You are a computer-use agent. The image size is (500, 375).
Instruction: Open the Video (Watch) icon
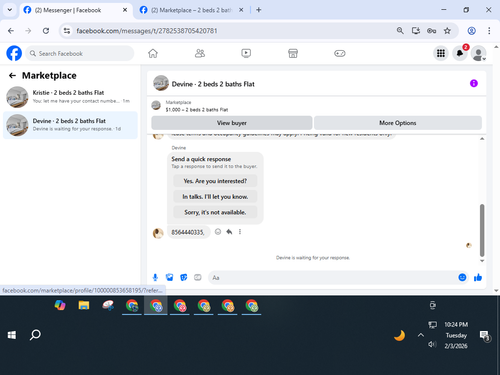(246, 53)
